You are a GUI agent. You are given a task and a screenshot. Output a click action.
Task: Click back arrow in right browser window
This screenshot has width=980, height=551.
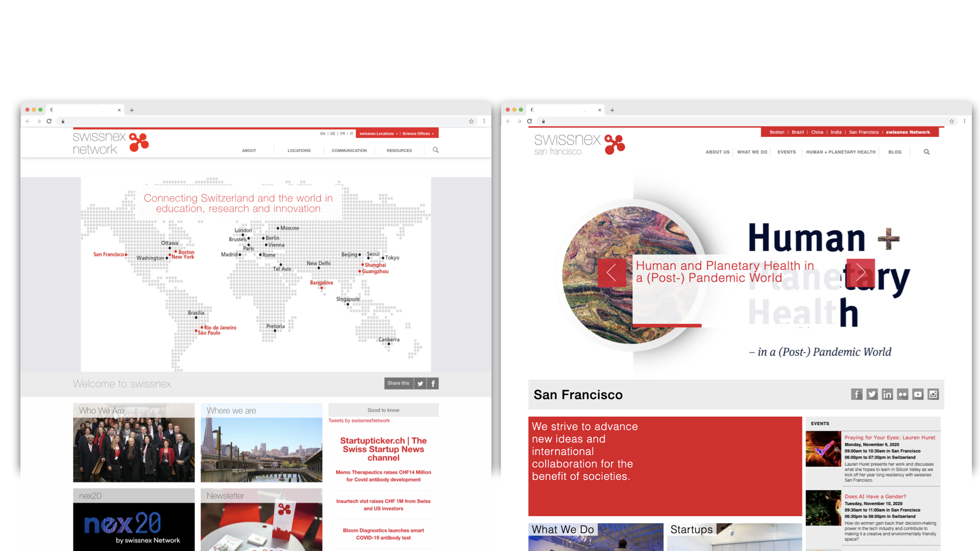click(x=508, y=121)
